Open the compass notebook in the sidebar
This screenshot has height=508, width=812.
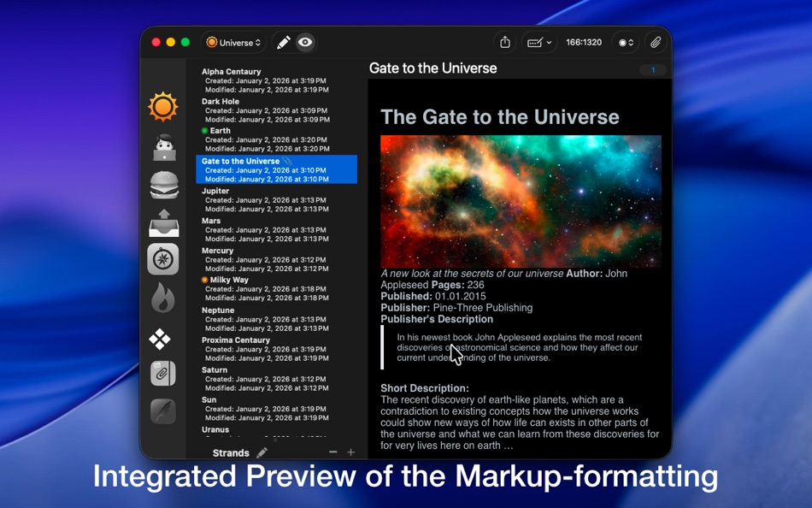point(162,259)
